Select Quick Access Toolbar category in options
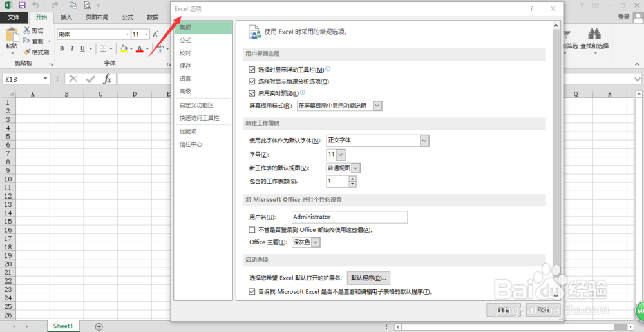 point(204,118)
